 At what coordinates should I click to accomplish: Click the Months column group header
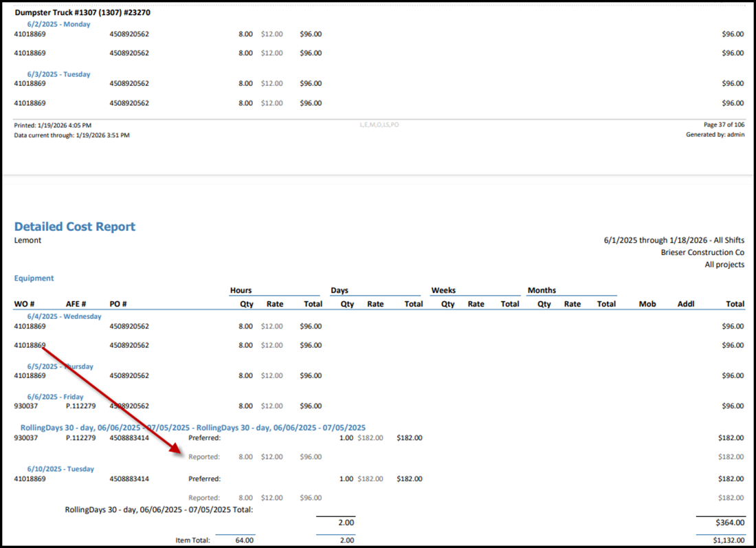(x=542, y=290)
